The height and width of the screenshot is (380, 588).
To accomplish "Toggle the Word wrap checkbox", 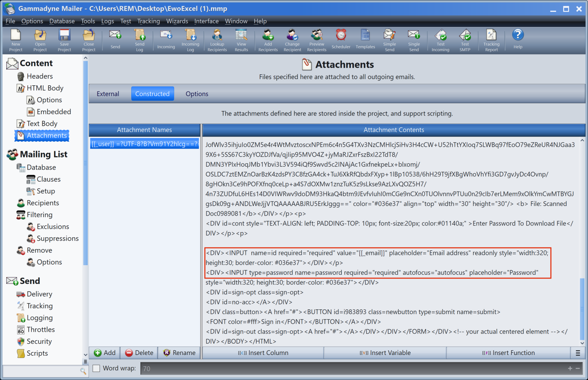I will pos(96,368).
